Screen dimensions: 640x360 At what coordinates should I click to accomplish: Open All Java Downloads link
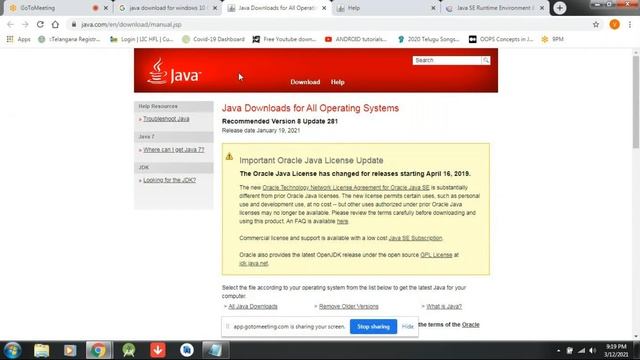(x=253, y=307)
